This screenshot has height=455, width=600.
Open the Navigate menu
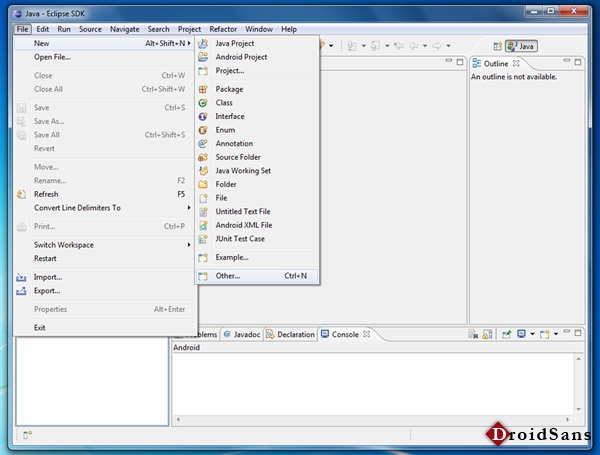pyautogui.click(x=125, y=29)
